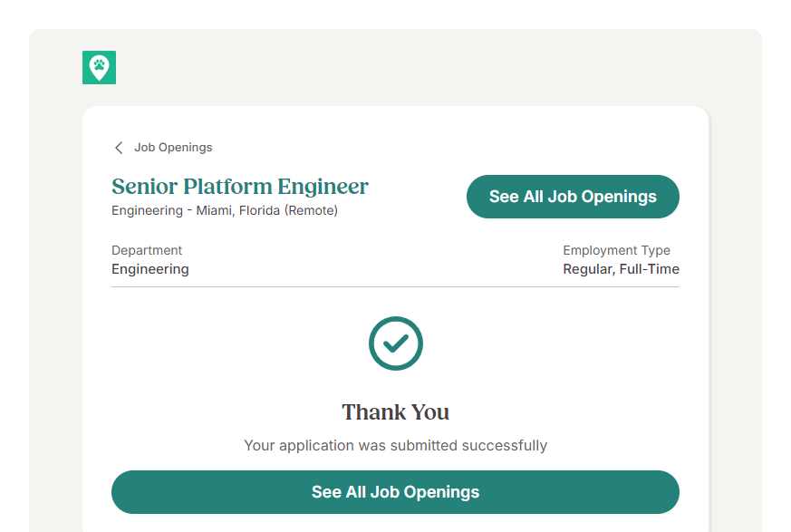Viewport: 791px width, 532px height.
Task: Click the green paw print logo
Action: [99, 67]
